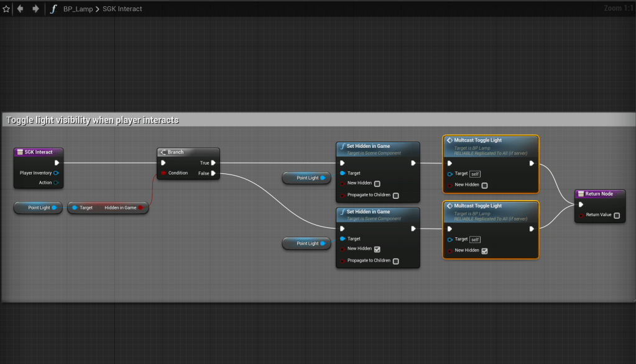Image resolution: width=636 pixels, height=364 pixels.
Task: Uncheck New Hidden on lower Multicast Toggle Light
Action: [x=484, y=250]
